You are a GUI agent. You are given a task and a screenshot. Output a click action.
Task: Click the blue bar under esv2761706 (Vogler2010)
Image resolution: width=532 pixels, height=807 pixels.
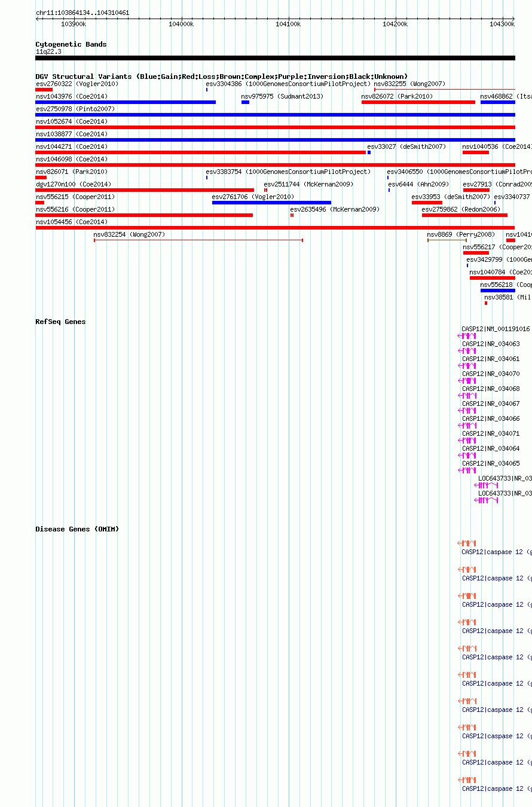coord(271,203)
